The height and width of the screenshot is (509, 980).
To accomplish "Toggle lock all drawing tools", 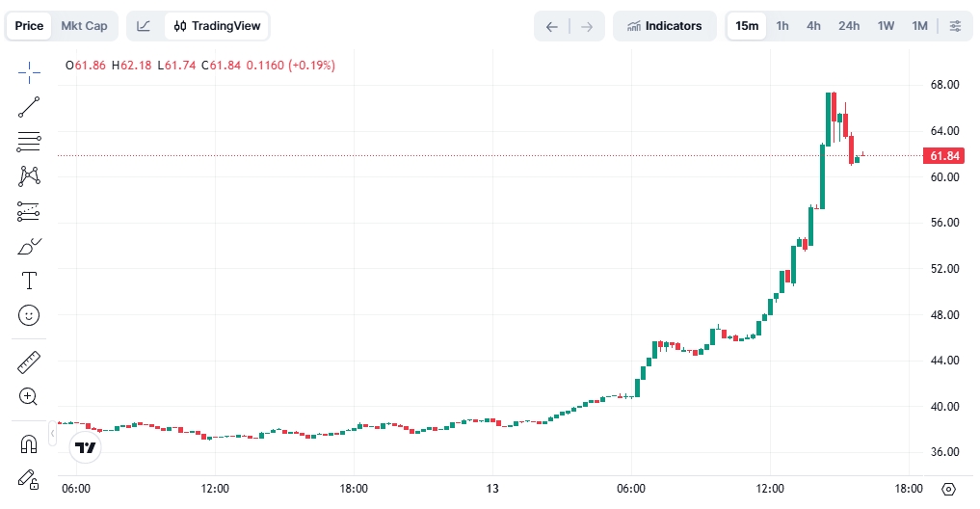I will point(29,478).
